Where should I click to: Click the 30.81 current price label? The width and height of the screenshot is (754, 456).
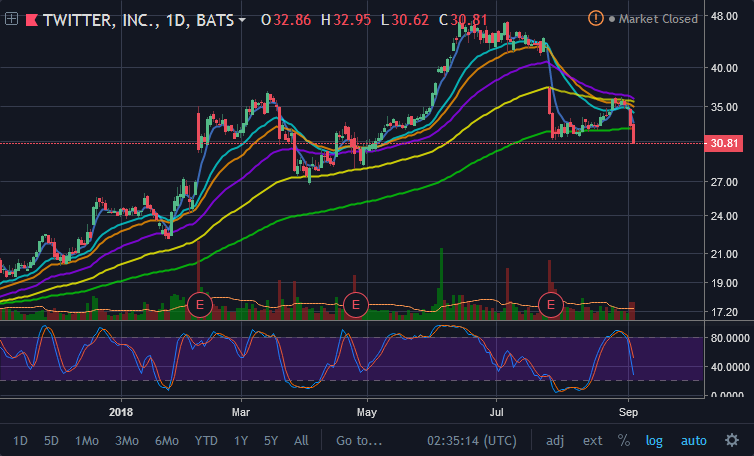pos(724,143)
